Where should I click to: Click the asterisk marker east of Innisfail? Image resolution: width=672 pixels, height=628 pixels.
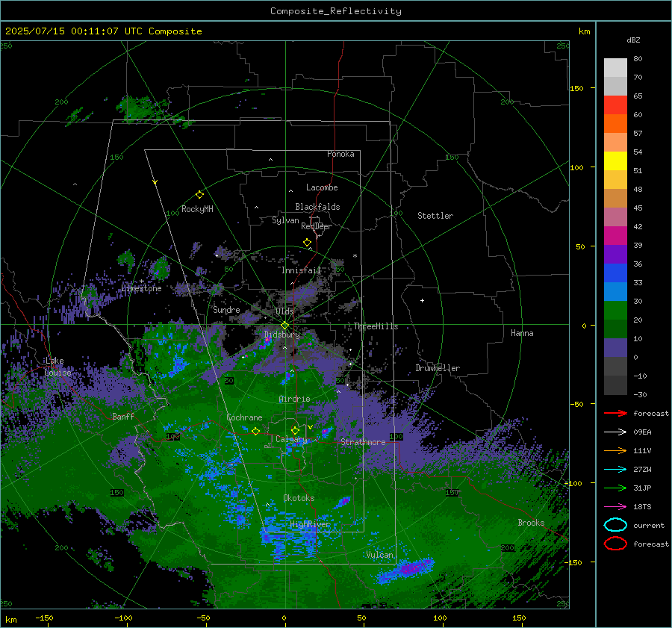[x=355, y=256]
